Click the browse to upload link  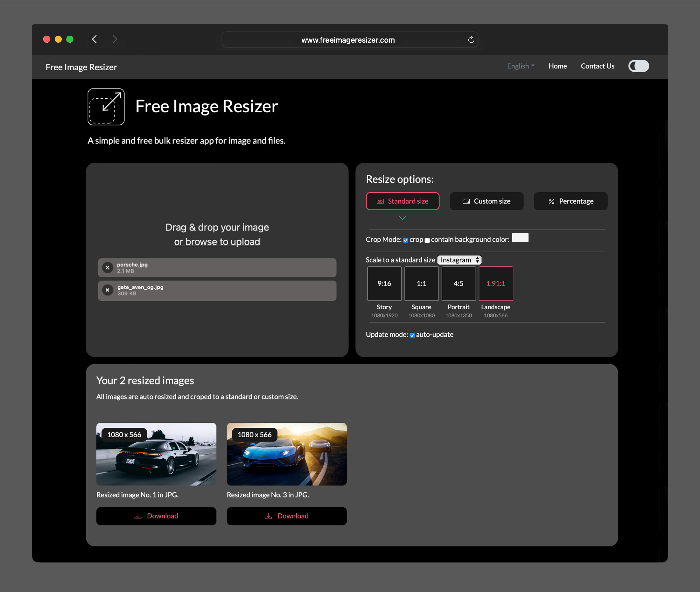click(x=217, y=241)
